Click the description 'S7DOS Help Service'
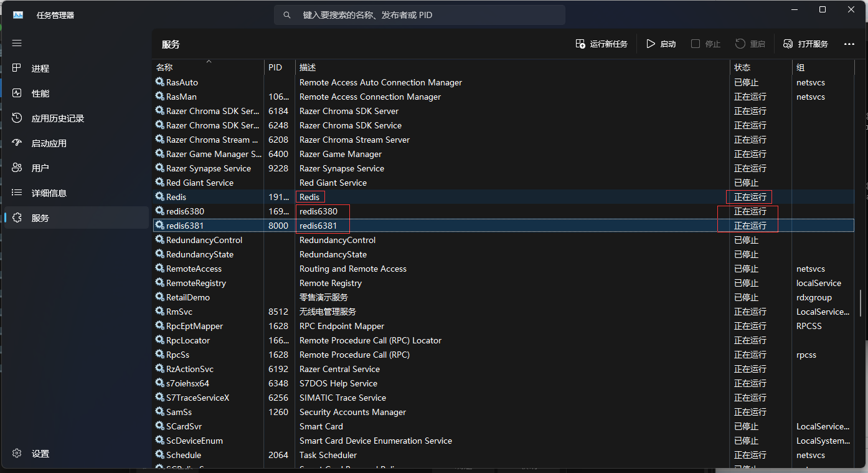 (338, 383)
